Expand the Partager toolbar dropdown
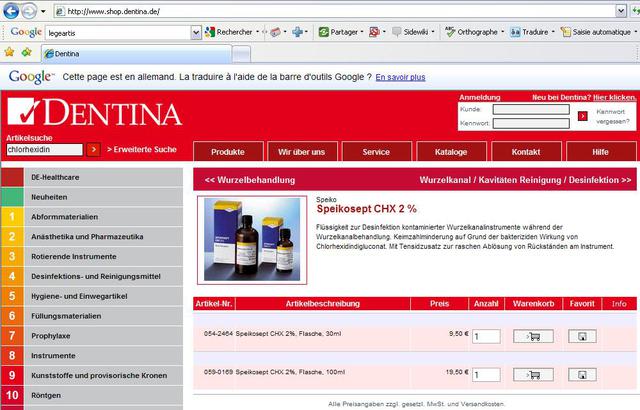Screen dimensions: 640x410 [363, 32]
